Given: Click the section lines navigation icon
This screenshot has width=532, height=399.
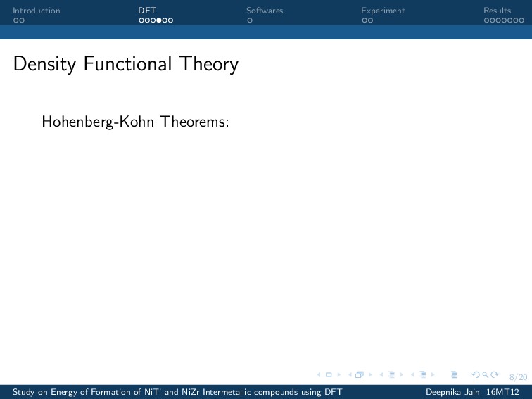Looking at the screenshot, I should coord(423,374).
